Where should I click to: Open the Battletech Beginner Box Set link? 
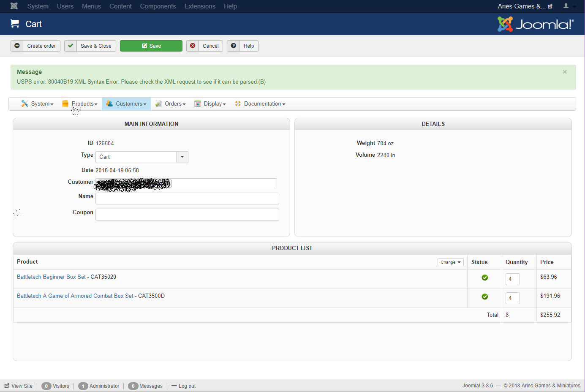tap(51, 277)
